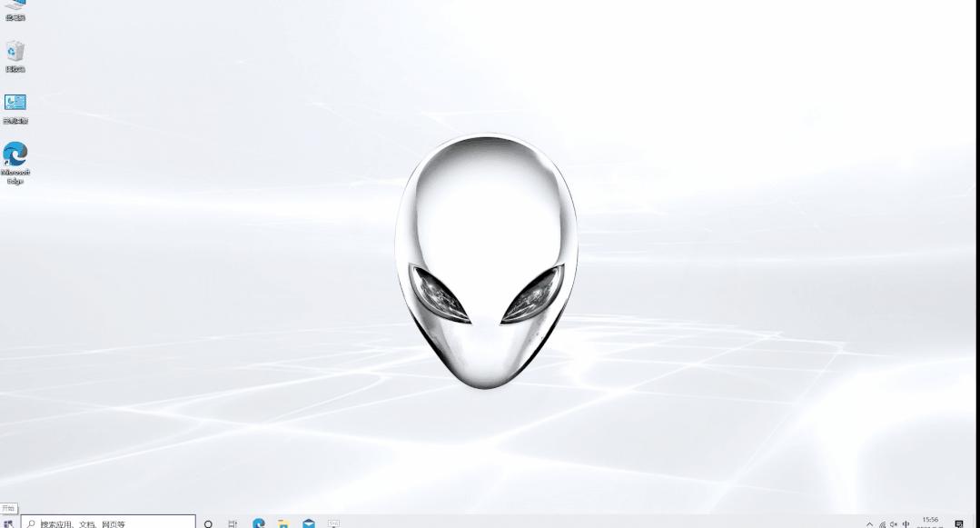The image size is (980, 528).
Task: Expand the hidden system tray icons
Action: (x=869, y=524)
